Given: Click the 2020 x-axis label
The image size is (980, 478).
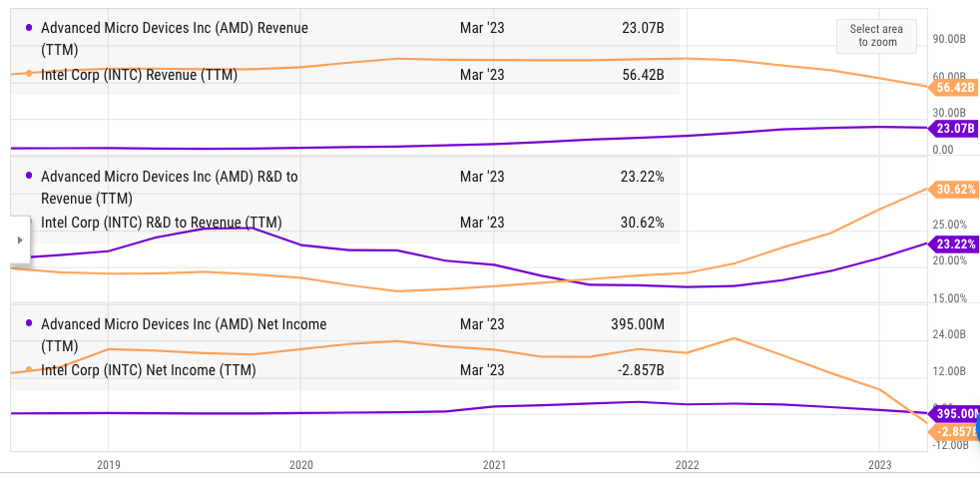Looking at the screenshot, I should (x=300, y=465).
